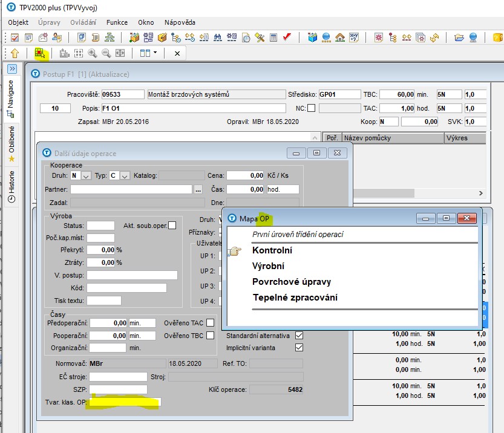Enable Ověřeno TBC checkbox
This screenshot has width=504, height=433.
coord(210,336)
